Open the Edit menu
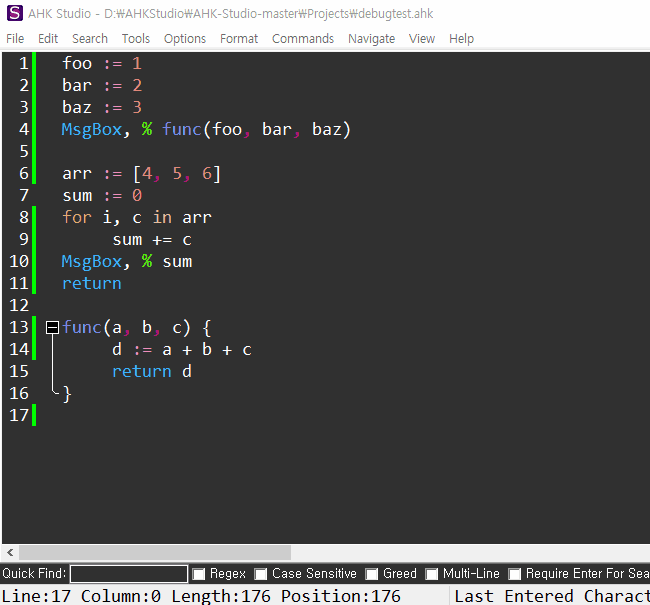 click(x=48, y=38)
